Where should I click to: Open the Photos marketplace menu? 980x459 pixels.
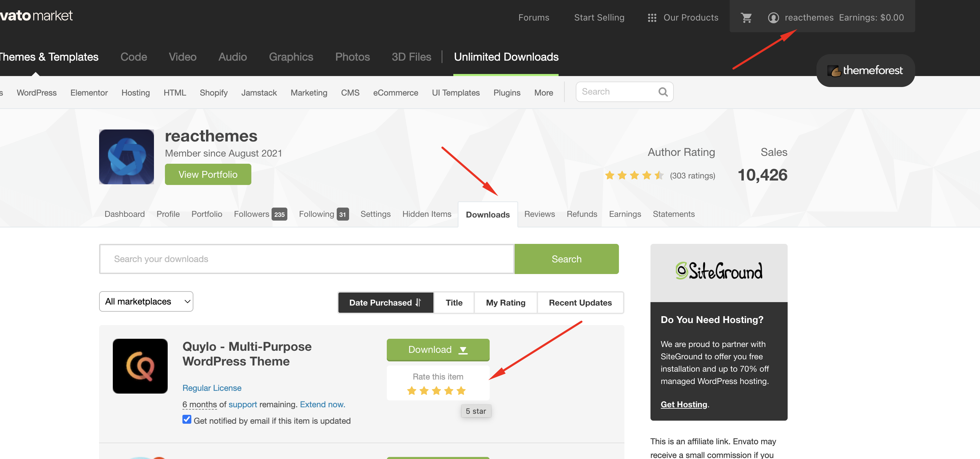pos(352,57)
